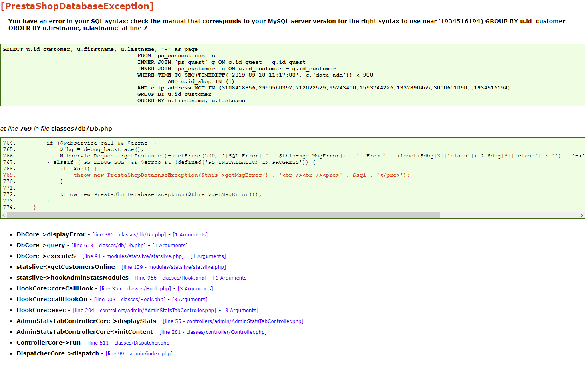This screenshot has width=588, height=371.
Task: Click the "AdminStatsTabControllerCore->displayStats" function name
Action: [86, 321]
